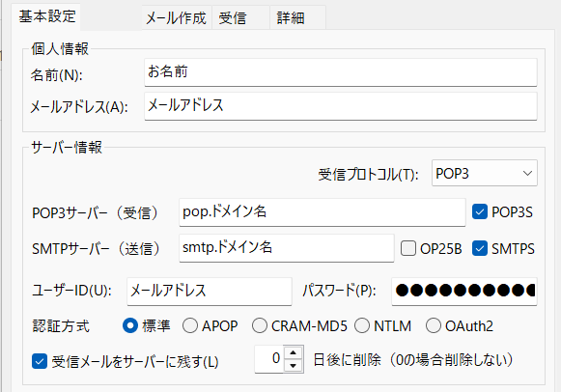Increase delete-after days with up arrow
This screenshot has height=392, width=561.
tap(294, 352)
